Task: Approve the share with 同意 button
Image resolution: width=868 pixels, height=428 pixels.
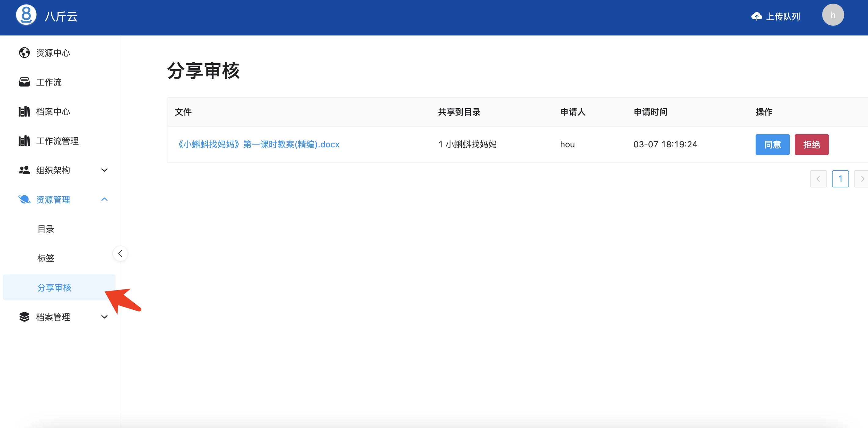Action: 772,144
